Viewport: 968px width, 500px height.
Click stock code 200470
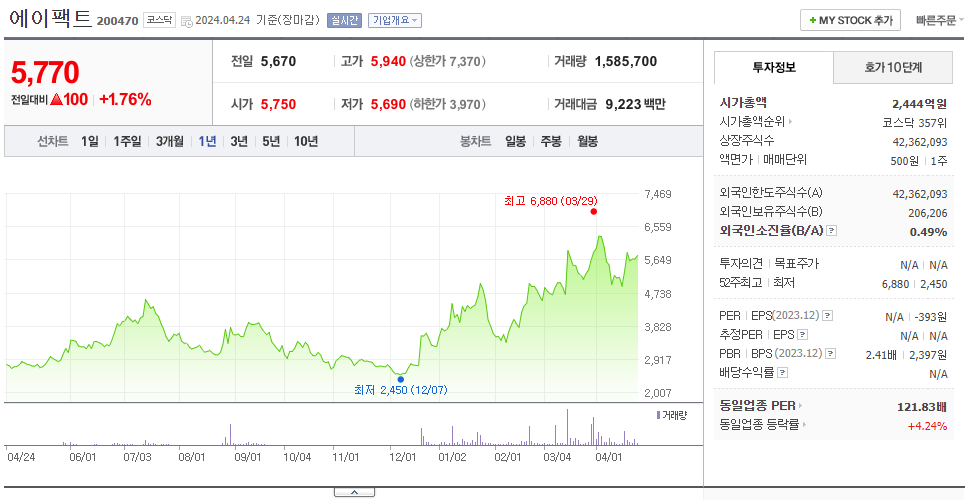click(117, 22)
